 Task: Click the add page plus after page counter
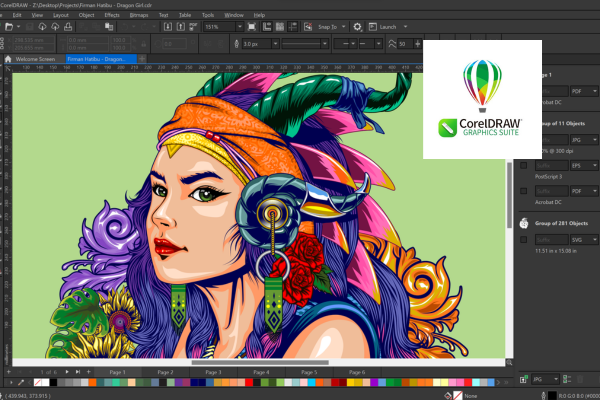pos(88,372)
